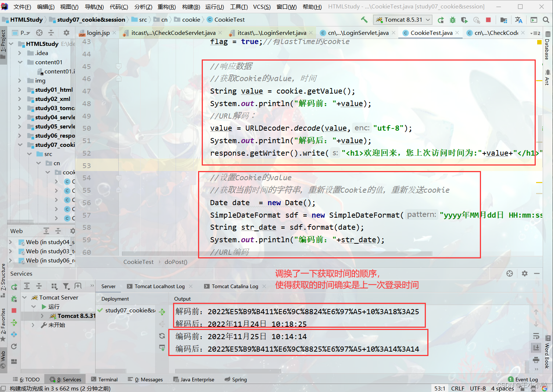Open the Tomcat 8.5.31 run configuration dropdown
The height and width of the screenshot is (392, 553).
[402, 20]
